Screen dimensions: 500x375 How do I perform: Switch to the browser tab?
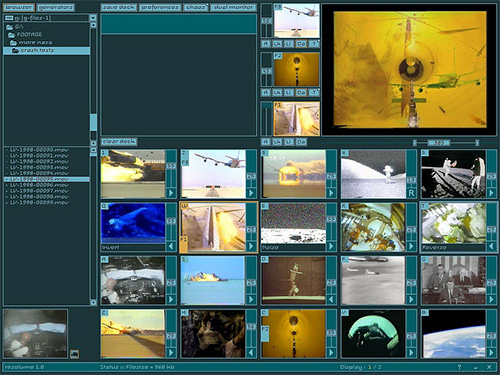[19, 7]
